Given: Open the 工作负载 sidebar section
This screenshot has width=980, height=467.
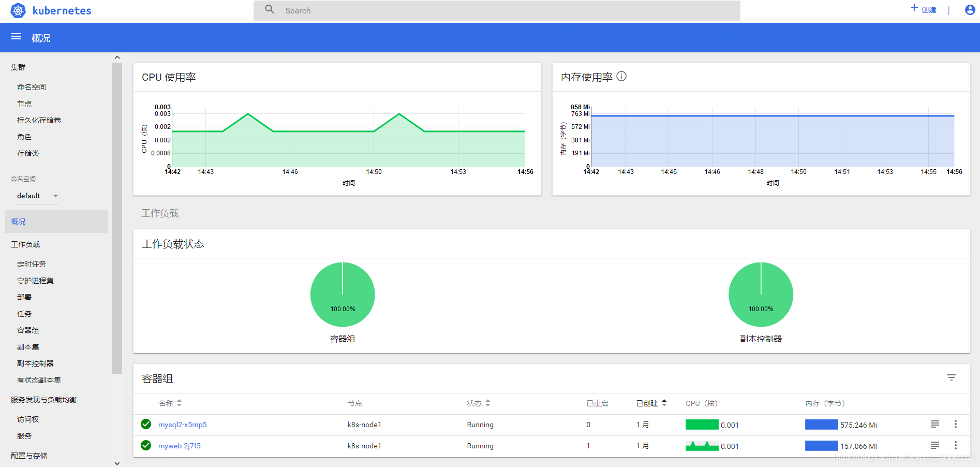Looking at the screenshot, I should pyautogui.click(x=25, y=244).
